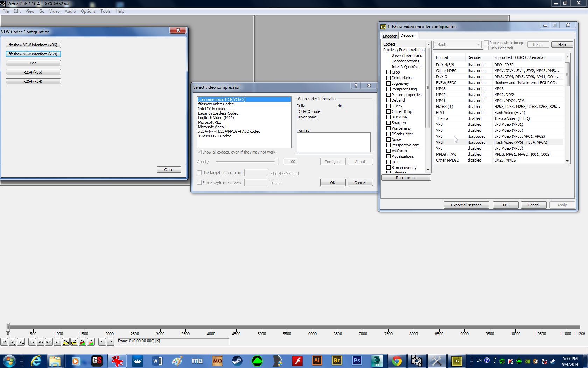
Task: Advance to the next scene
Action: 91,342
